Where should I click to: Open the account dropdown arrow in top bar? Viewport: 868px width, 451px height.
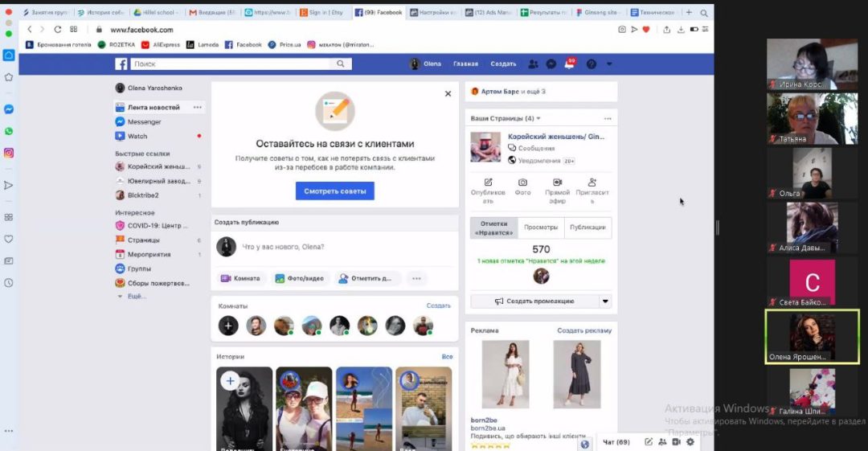click(609, 64)
